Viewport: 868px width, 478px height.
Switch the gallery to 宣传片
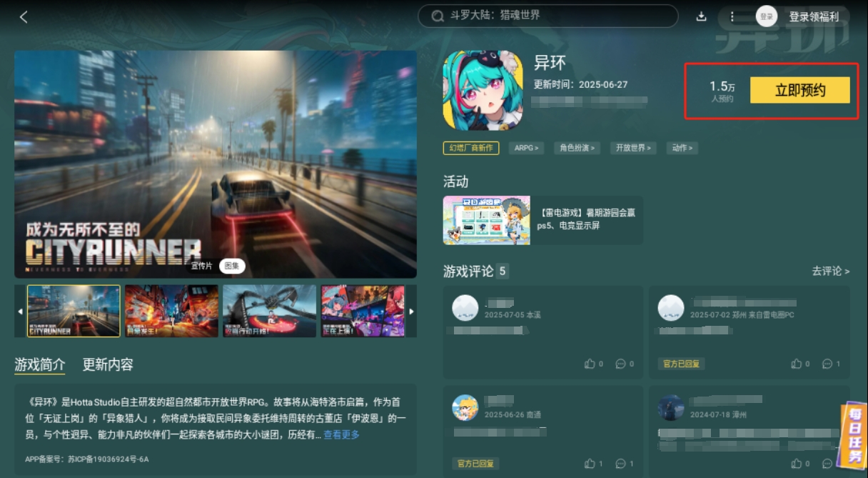coord(202,266)
